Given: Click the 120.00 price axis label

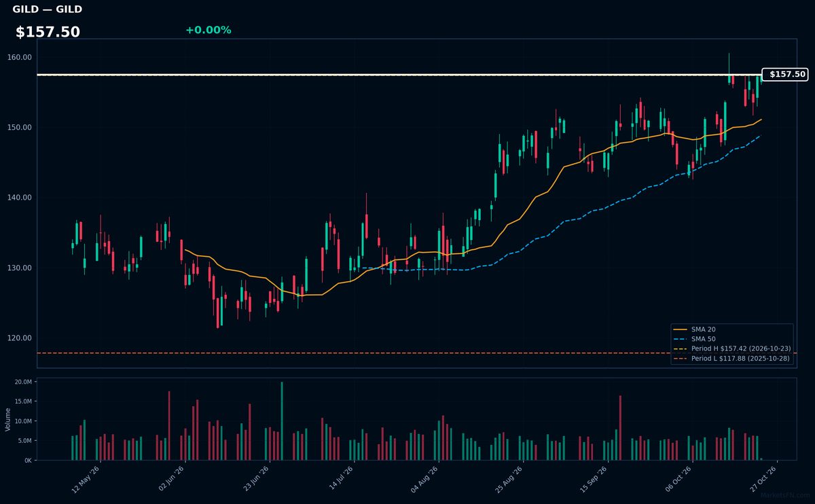Looking at the screenshot, I should click(21, 338).
